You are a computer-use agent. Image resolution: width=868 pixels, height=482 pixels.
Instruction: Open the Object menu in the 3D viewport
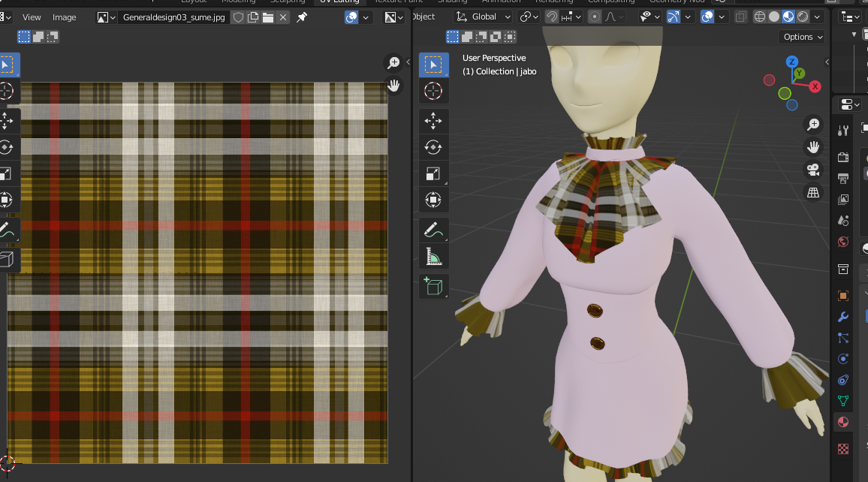coord(423,17)
